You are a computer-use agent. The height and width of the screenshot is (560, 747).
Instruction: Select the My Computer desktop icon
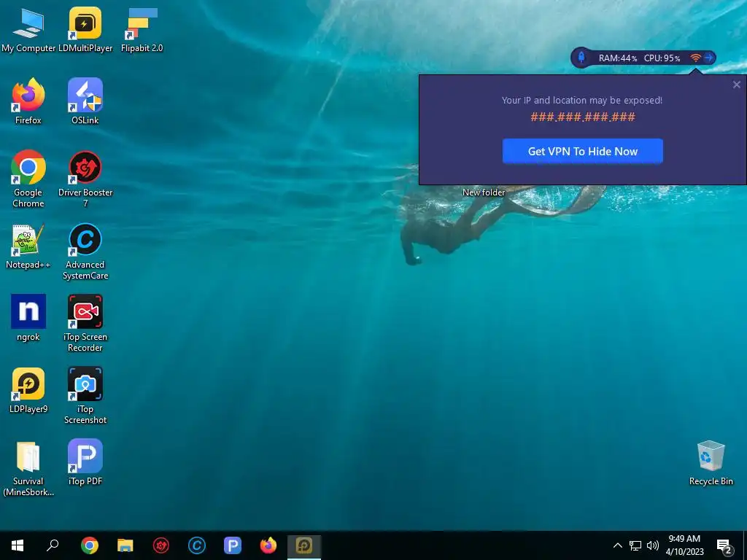[28, 29]
